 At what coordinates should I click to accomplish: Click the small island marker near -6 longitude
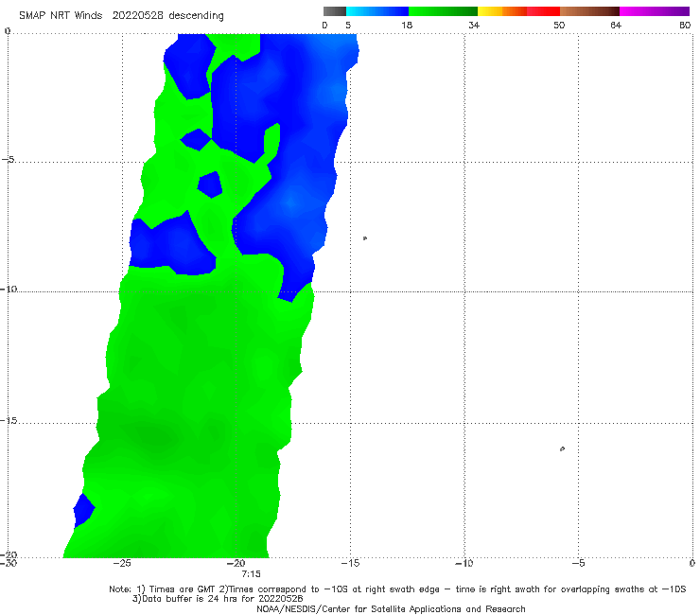(562, 448)
